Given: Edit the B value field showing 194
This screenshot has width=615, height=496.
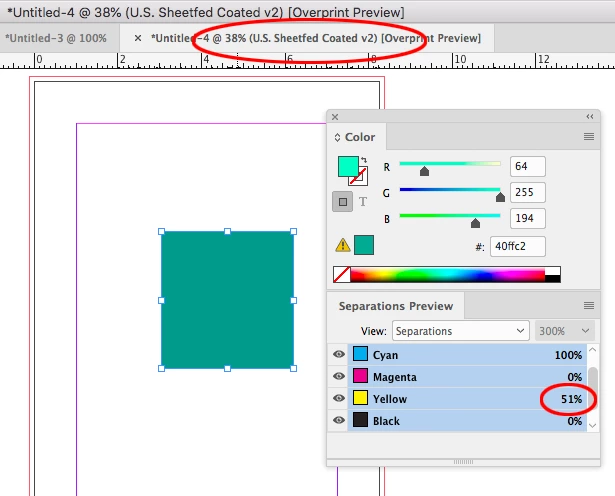Looking at the screenshot, I should [528, 218].
